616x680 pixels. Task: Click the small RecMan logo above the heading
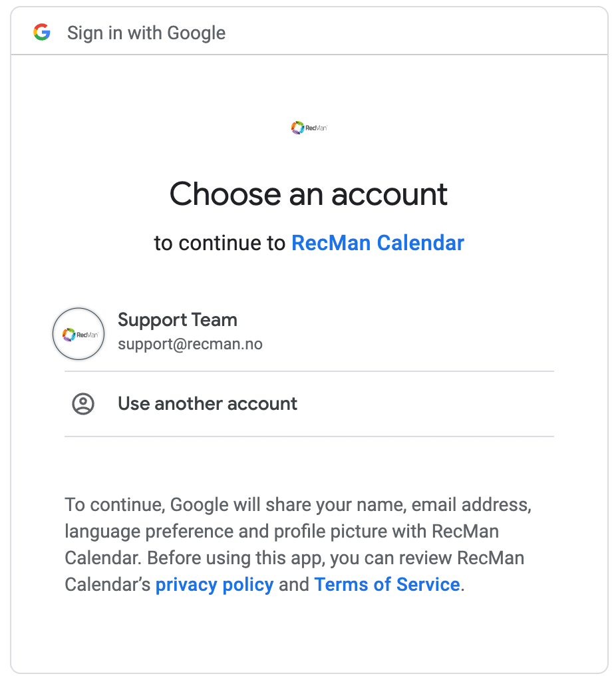click(x=309, y=127)
